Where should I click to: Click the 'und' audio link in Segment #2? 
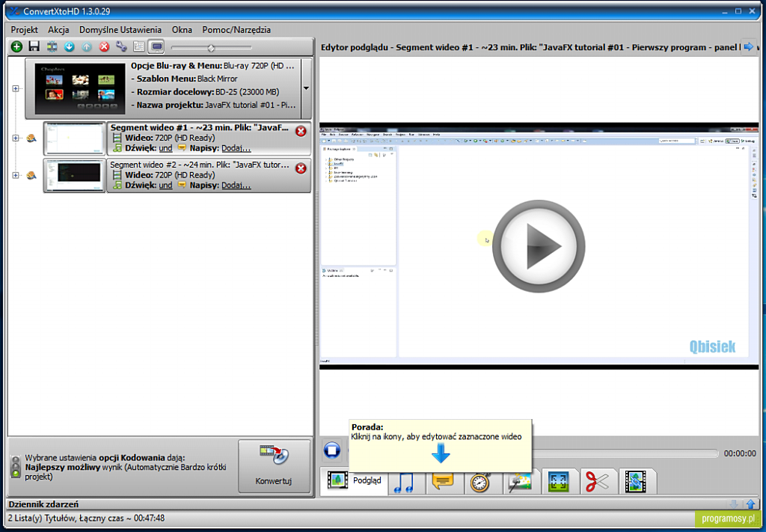coord(165,185)
